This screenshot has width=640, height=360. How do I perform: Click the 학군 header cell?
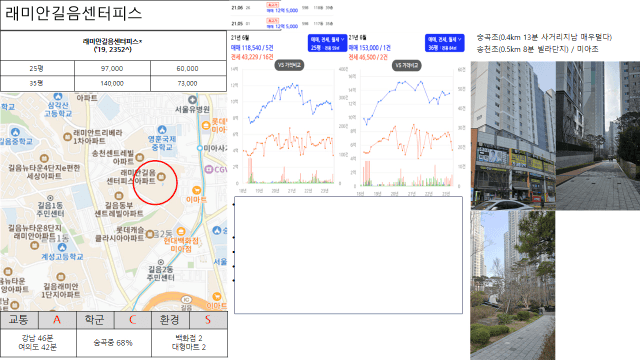coord(95,320)
